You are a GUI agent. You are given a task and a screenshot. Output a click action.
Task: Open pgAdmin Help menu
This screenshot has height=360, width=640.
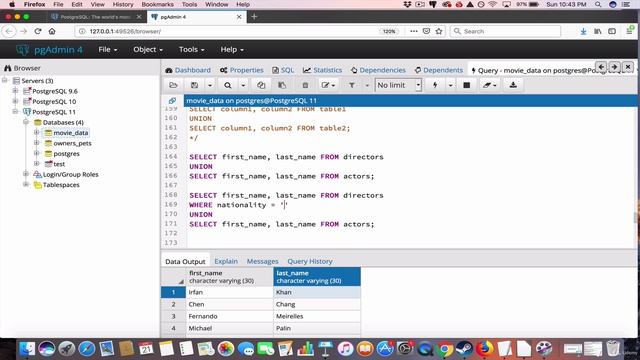pyautogui.click(x=232, y=49)
